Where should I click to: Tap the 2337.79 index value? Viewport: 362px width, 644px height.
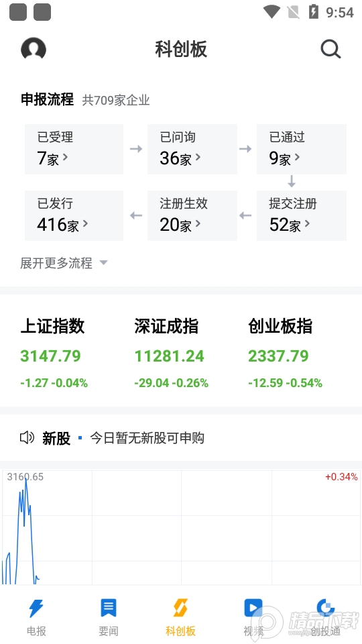[x=278, y=356]
